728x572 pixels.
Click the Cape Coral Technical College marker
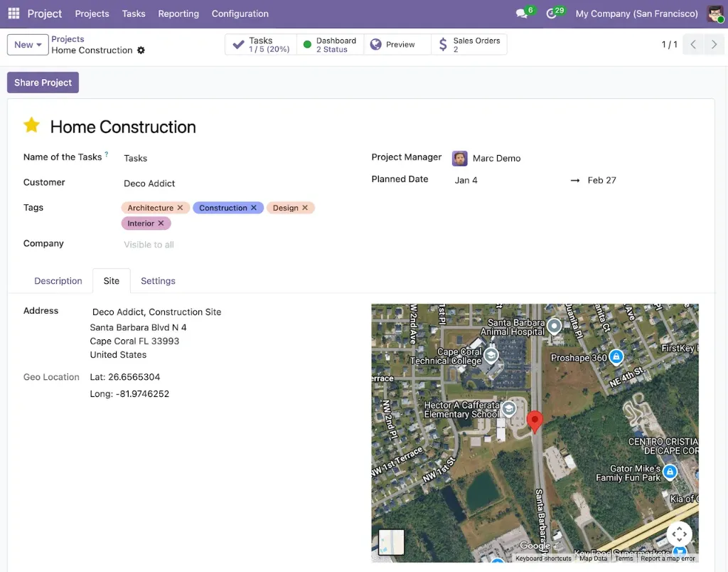[491, 356]
